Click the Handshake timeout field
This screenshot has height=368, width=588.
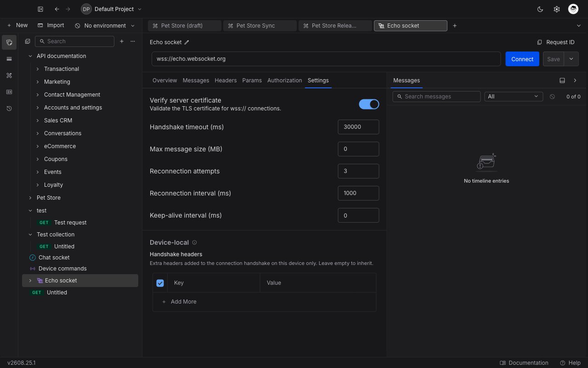pyautogui.click(x=358, y=127)
